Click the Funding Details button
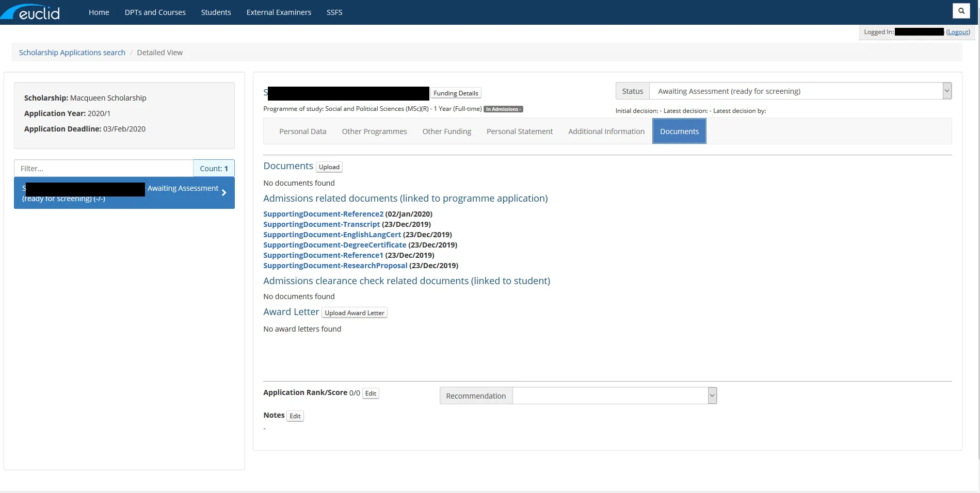This screenshot has width=980, height=493. [x=456, y=93]
